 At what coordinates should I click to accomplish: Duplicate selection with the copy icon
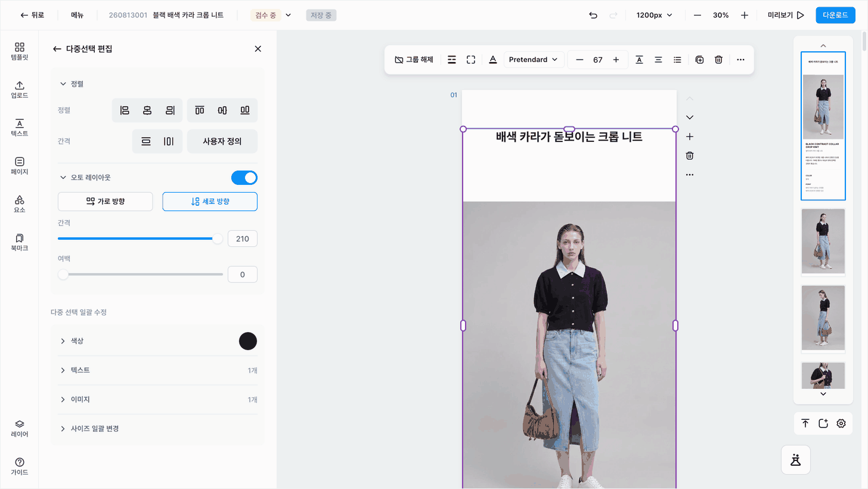700,60
